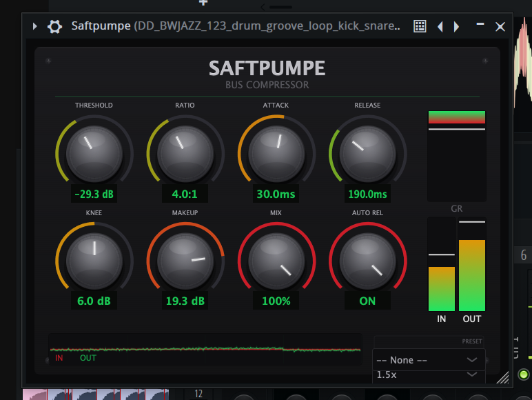Click the Attack knob
532x400 pixels.
click(x=276, y=154)
